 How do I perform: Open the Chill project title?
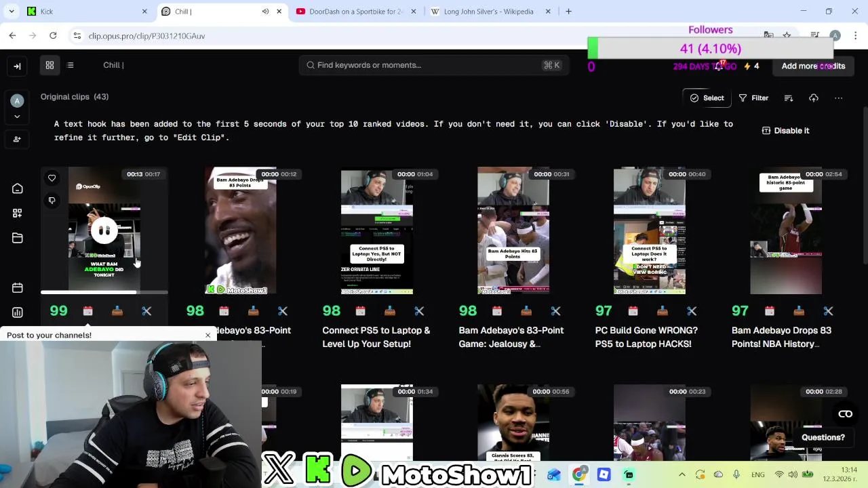[x=113, y=65]
